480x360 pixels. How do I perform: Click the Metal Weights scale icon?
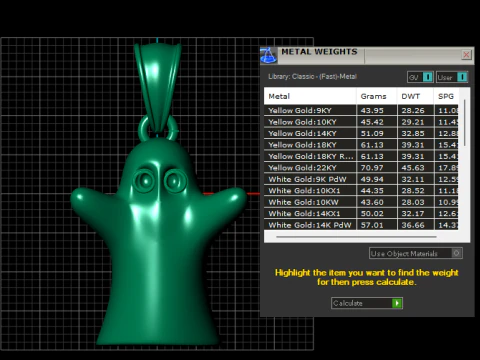pyautogui.click(x=268, y=55)
